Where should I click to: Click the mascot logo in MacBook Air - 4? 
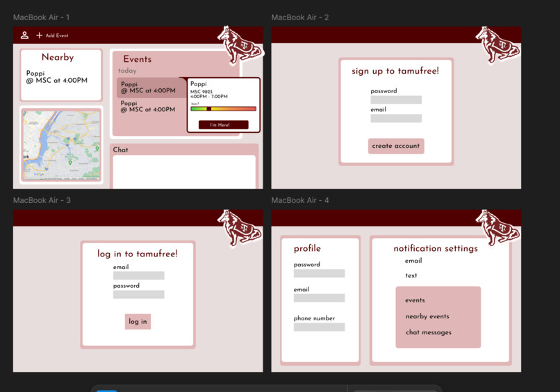(x=498, y=228)
